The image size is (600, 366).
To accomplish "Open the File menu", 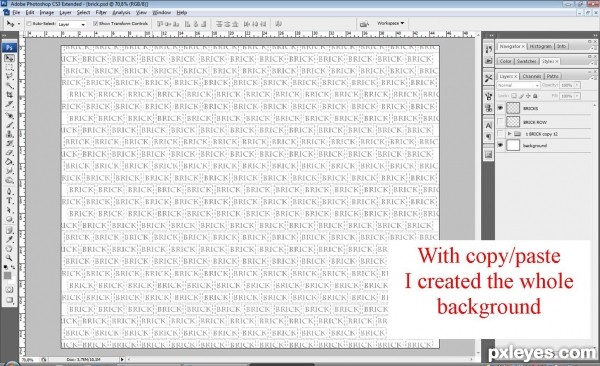I will point(16,13).
